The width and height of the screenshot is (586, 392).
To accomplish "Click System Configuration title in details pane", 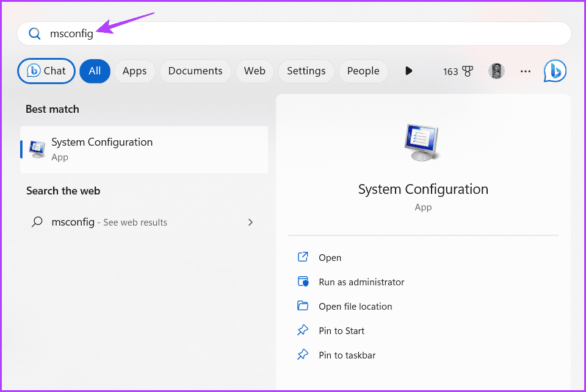I will 423,189.
